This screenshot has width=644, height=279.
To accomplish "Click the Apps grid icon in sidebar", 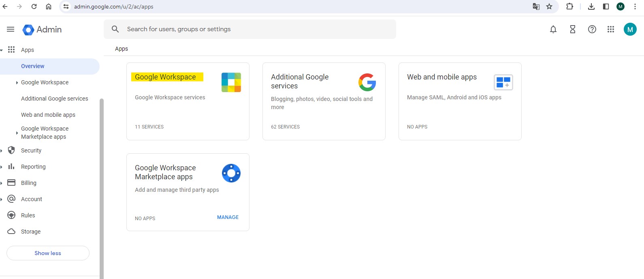I will click(x=11, y=49).
